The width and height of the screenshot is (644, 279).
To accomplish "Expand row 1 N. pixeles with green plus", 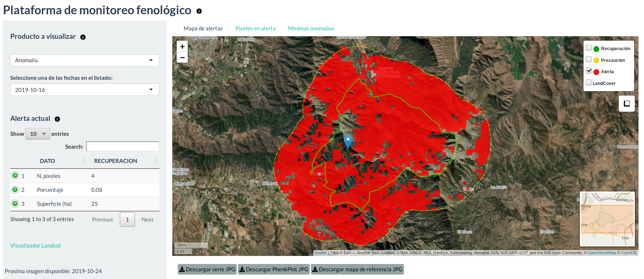I will click(x=15, y=176).
